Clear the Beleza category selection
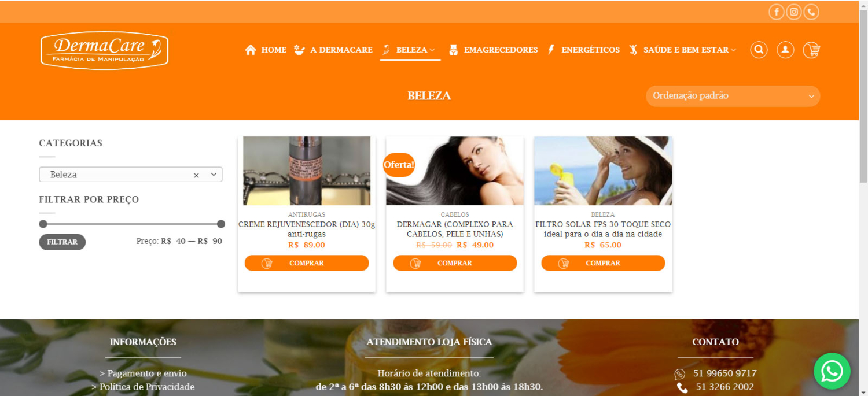This screenshot has width=868, height=396. click(x=196, y=175)
